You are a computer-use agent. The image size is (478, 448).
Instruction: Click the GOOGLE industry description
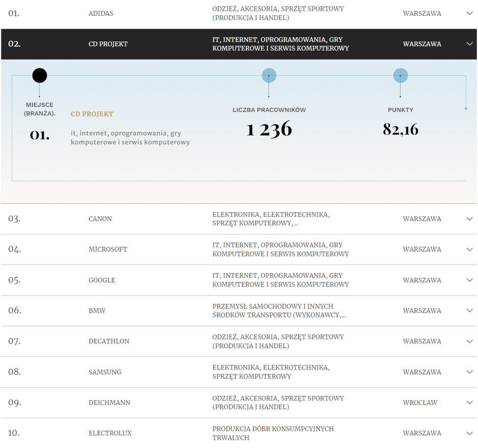pyautogui.click(x=281, y=280)
